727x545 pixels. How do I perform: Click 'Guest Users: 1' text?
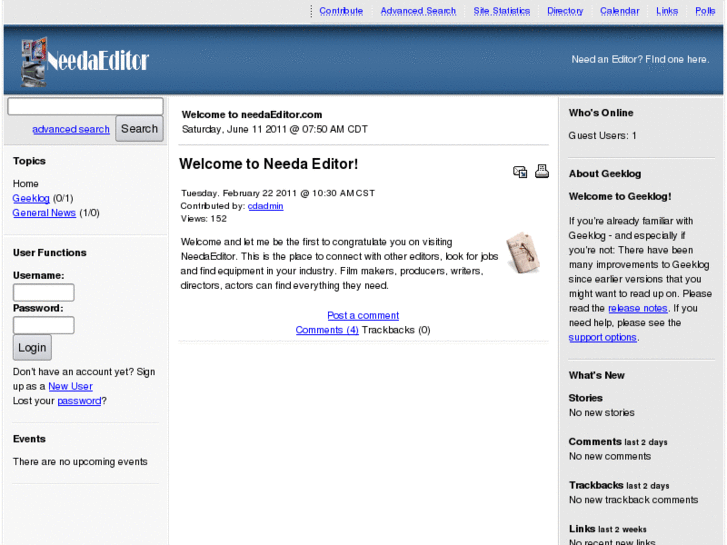coord(602,135)
